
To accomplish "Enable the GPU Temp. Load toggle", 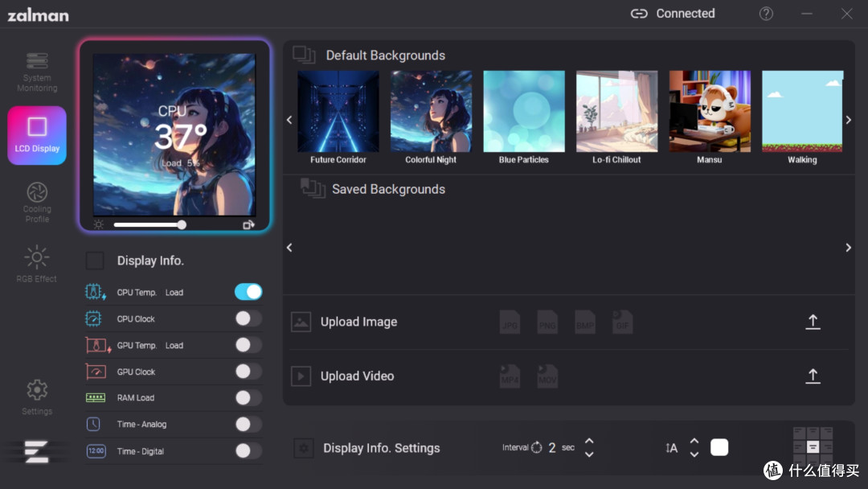I will point(248,345).
